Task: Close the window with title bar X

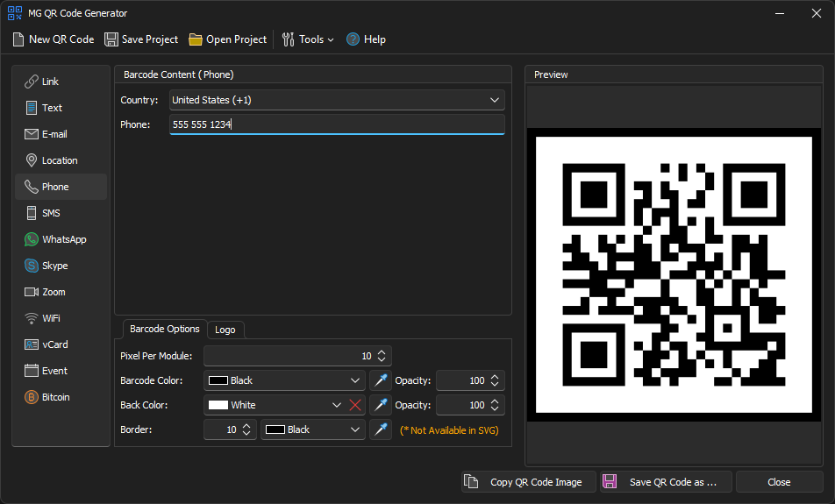Action: coord(817,13)
